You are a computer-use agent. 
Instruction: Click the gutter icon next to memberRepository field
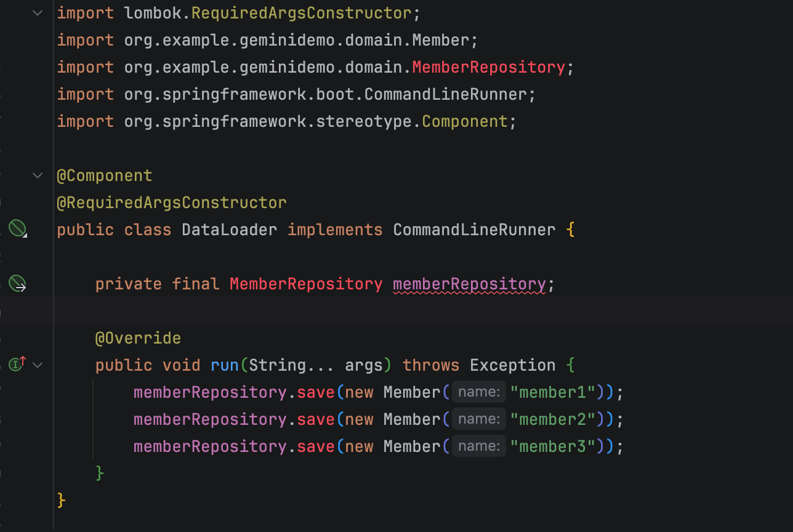tap(17, 283)
